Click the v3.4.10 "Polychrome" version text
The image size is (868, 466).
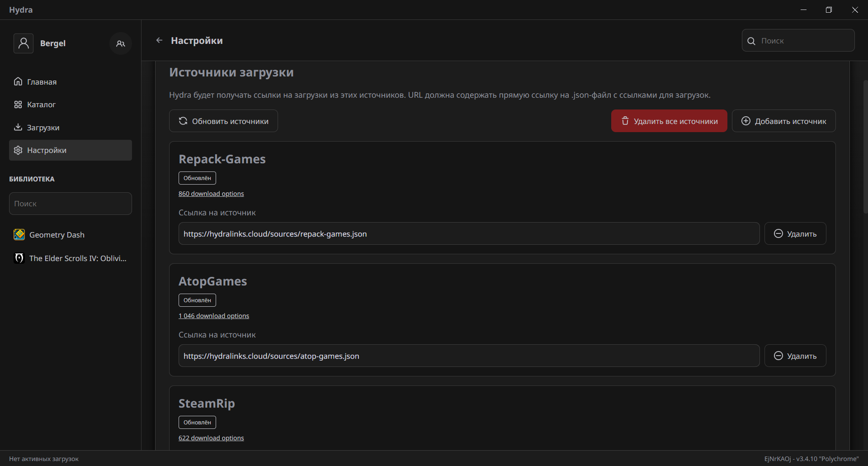827,459
